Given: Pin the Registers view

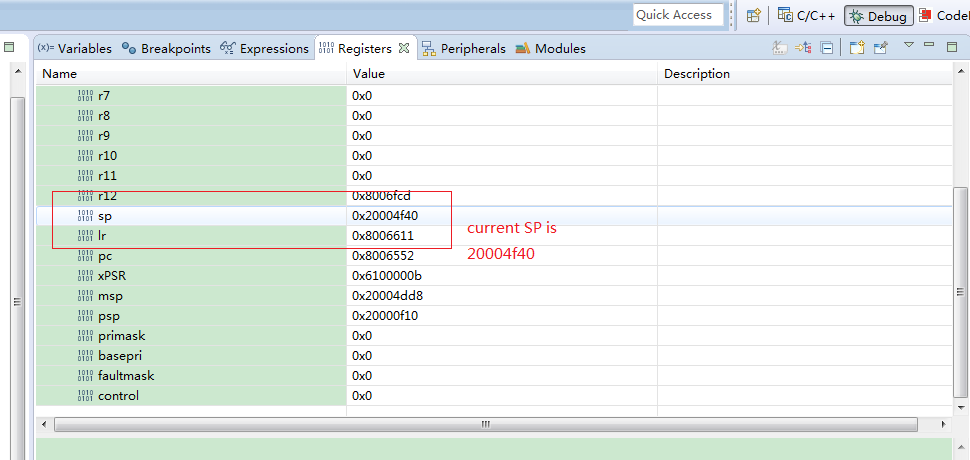Looking at the screenshot, I should [881, 47].
